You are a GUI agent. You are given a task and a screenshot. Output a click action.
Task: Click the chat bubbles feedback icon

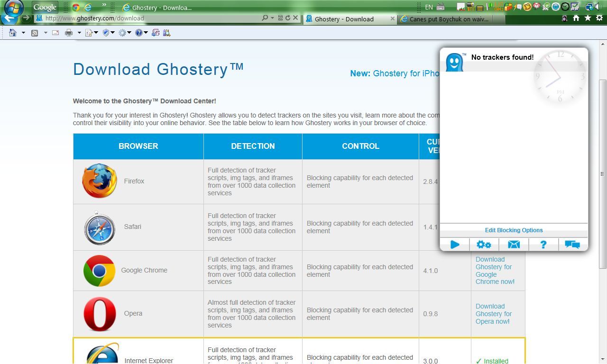click(x=572, y=245)
